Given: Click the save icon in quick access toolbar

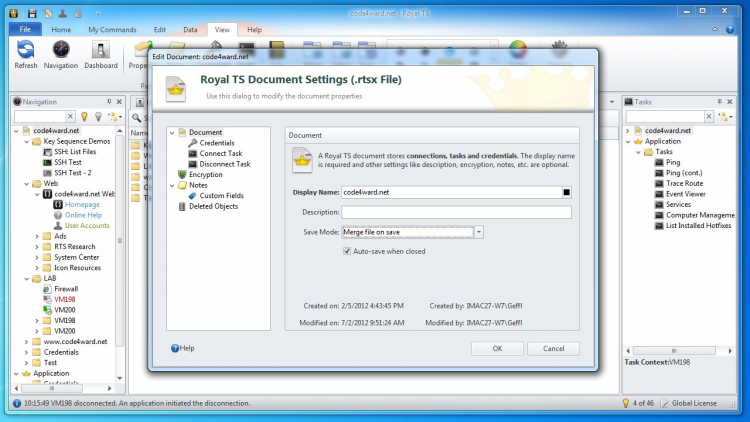Looking at the screenshot, I should coord(32,13).
